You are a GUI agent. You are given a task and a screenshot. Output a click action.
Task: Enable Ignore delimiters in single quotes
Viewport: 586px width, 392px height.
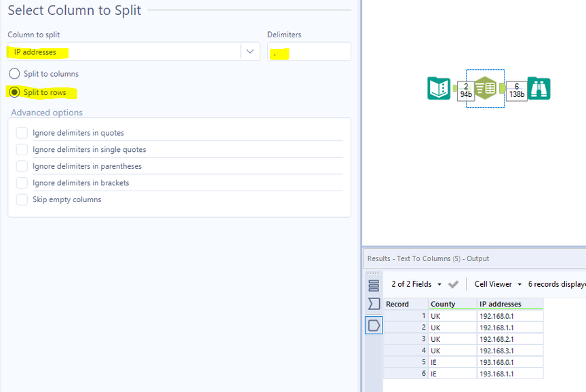tap(22, 149)
